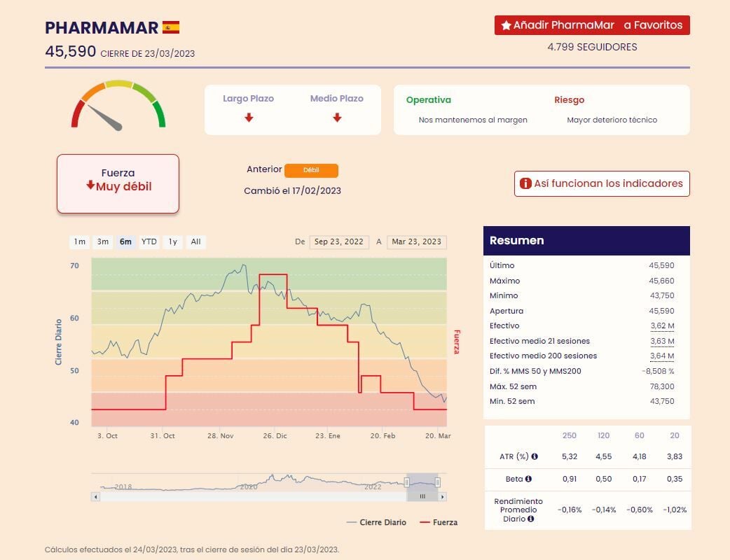Click the end date field Mar 23, 2023
Image resolution: width=730 pixels, height=560 pixels.
pos(417,242)
